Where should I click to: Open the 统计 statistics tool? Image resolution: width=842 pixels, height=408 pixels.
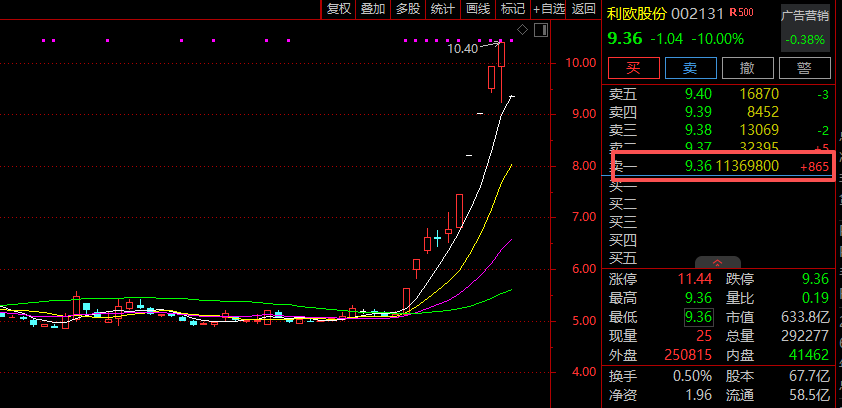pos(442,9)
